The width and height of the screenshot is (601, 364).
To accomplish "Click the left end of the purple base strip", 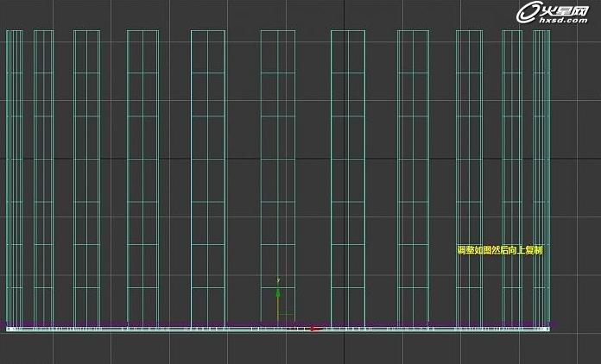I will click(x=10, y=325).
